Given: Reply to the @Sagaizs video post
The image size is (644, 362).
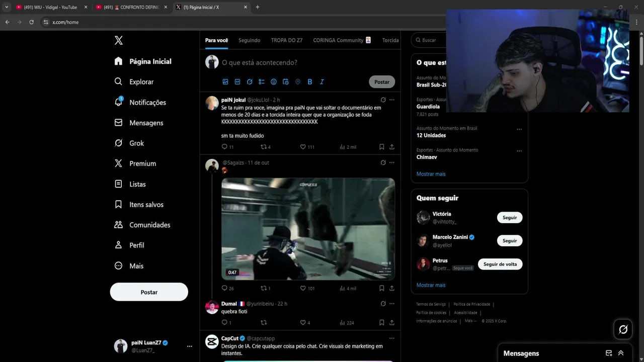Looking at the screenshot, I should pyautogui.click(x=227, y=288).
